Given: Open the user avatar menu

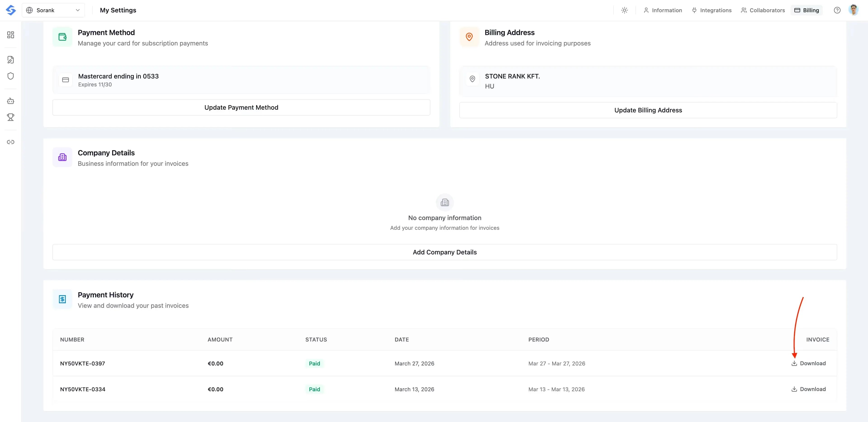Looking at the screenshot, I should tap(854, 10).
